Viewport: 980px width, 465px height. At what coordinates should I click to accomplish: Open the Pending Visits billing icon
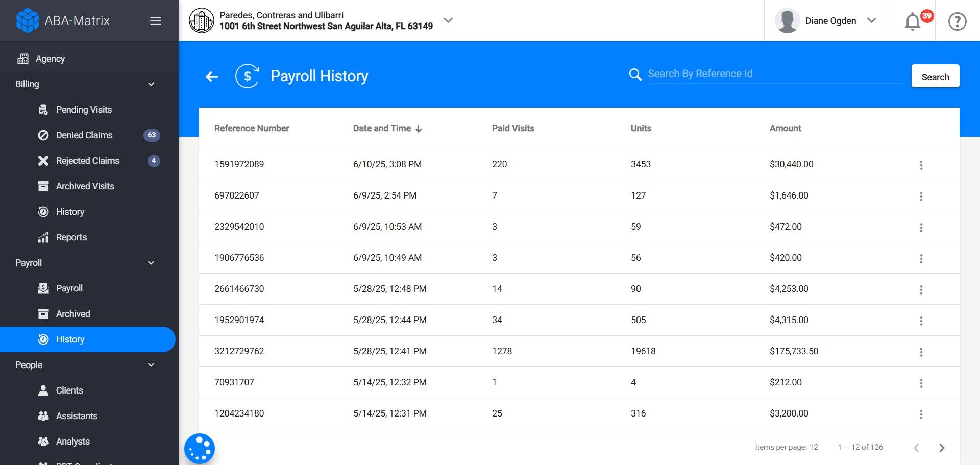pos(43,109)
